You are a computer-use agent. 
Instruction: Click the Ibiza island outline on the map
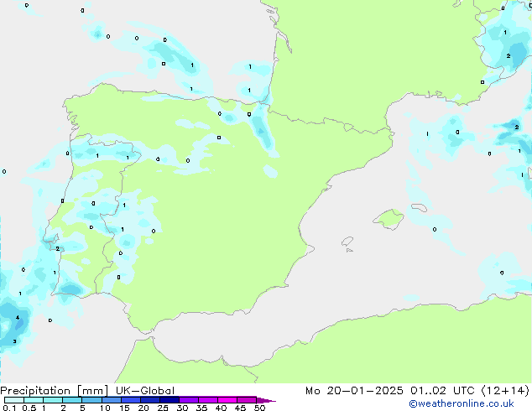[x=347, y=242]
